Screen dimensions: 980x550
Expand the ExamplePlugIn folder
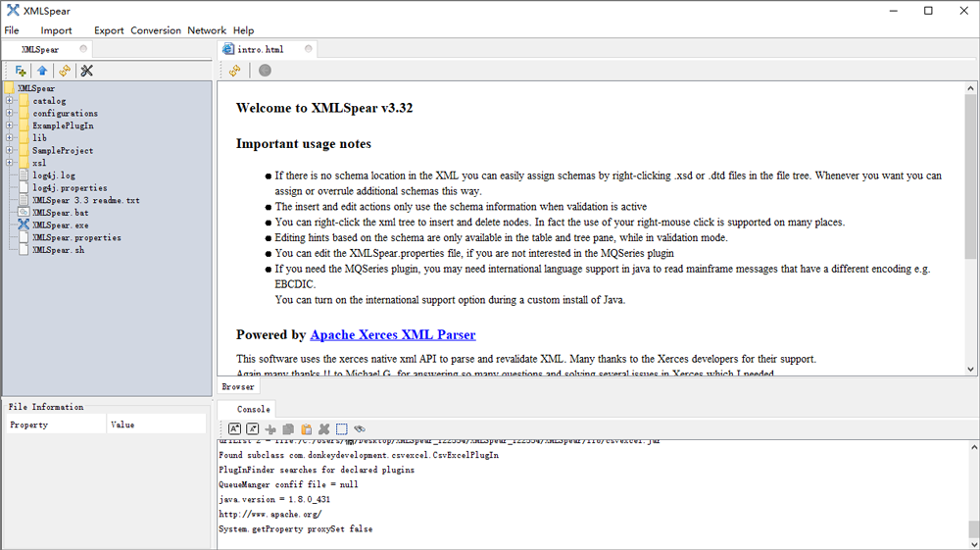click(10, 125)
